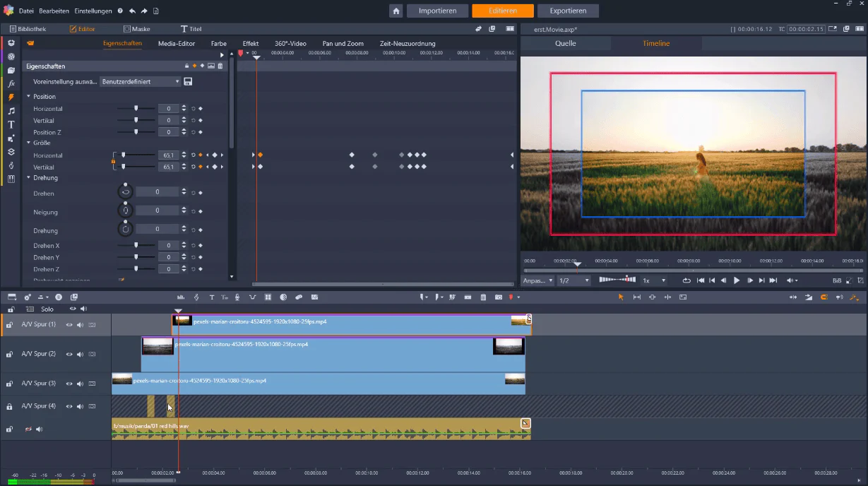The height and width of the screenshot is (486, 868).
Task: Open the Anpas... zoom dropdown
Action: click(538, 280)
